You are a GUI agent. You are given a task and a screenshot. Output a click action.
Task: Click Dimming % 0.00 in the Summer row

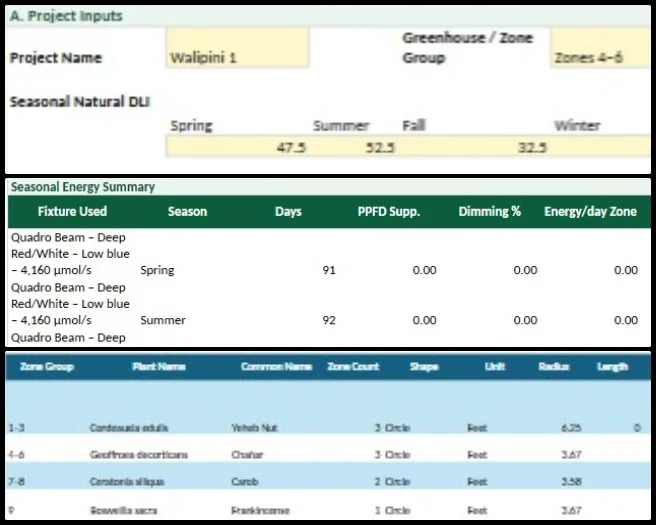point(525,320)
